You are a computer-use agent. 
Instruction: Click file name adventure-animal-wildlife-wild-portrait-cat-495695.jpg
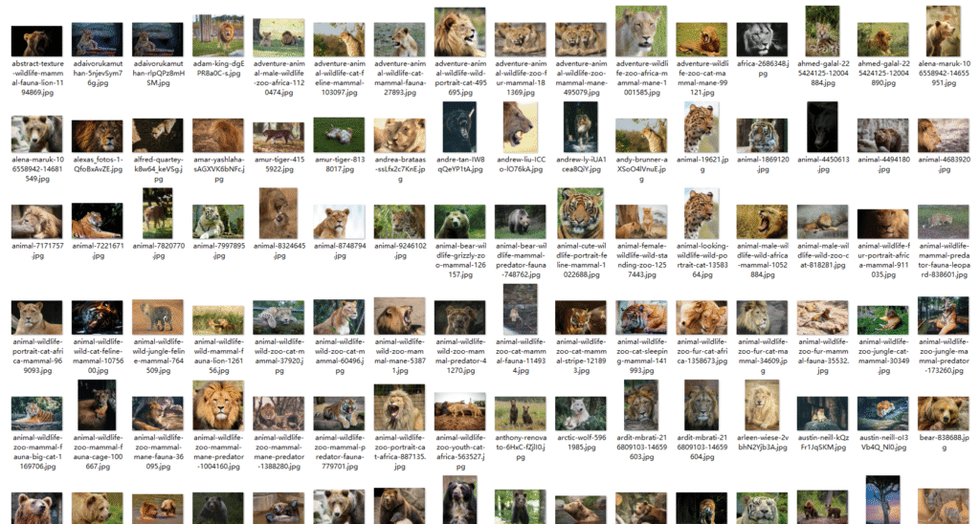click(x=460, y=78)
